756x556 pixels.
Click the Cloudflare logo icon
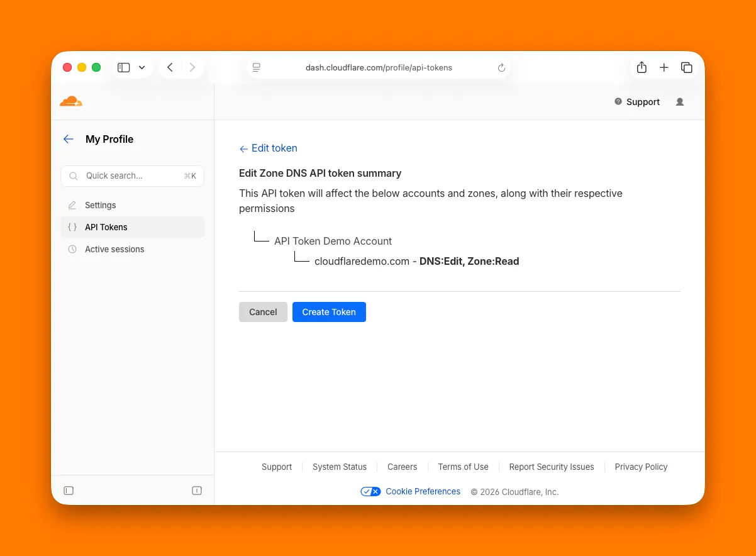tap(70, 101)
